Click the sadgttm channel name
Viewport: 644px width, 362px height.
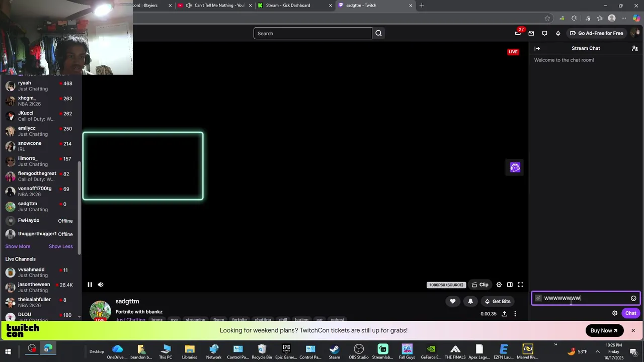[127, 301]
